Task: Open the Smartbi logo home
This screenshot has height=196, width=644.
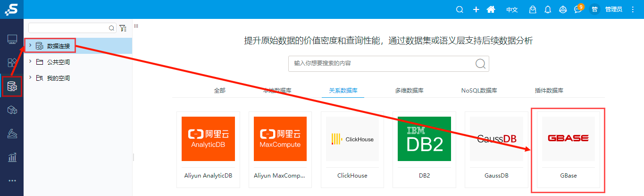Action: [11, 9]
